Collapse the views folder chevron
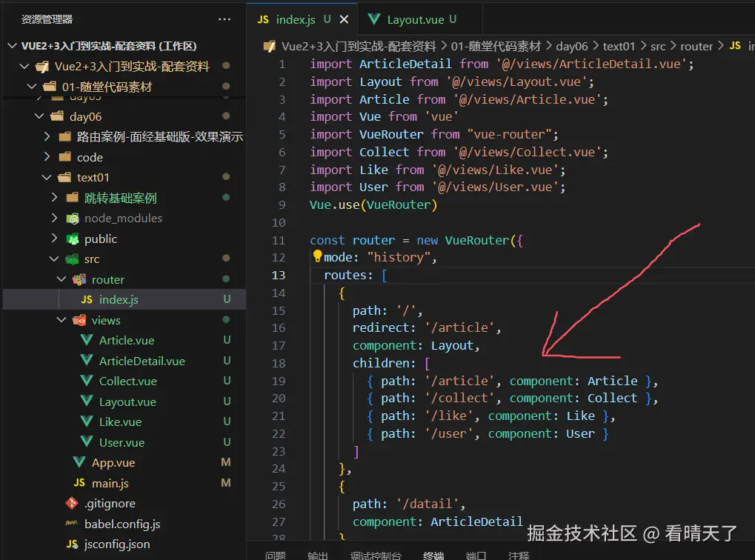 [61, 320]
